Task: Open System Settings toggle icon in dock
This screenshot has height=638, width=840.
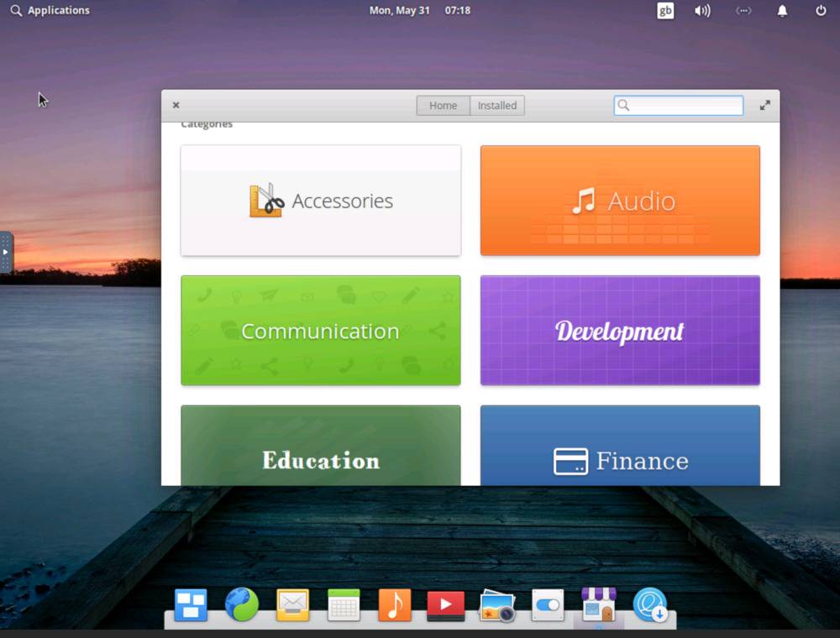Action: [x=548, y=604]
